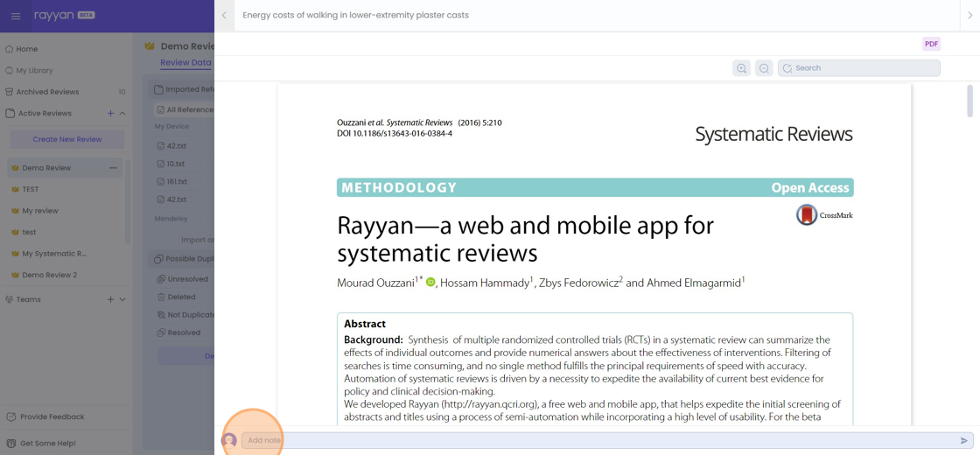Viewport: 980px width, 455px height.
Task: Open the PDF badge button
Action: point(931,44)
